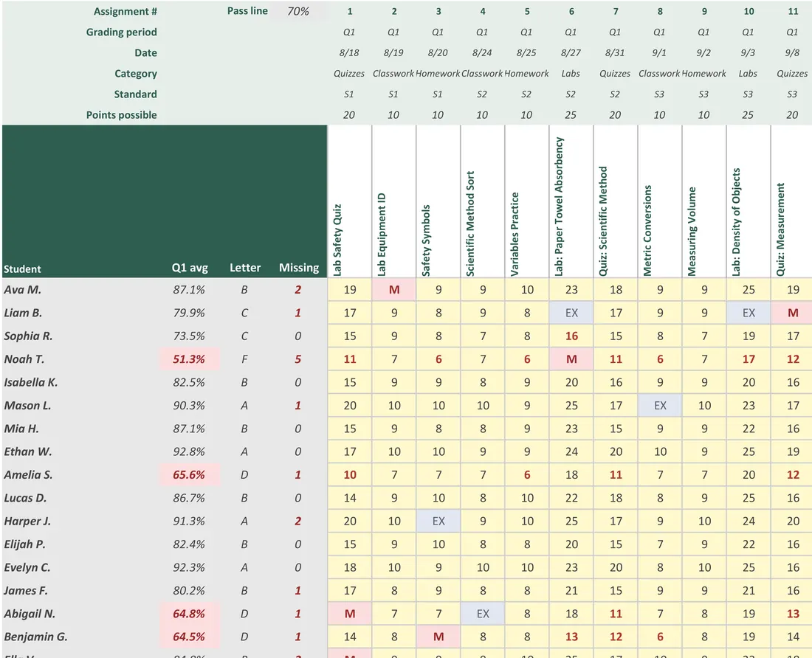Image resolution: width=812 pixels, height=658 pixels.
Task: Click Mason L.'s EX under Metric Conversions
Action: pyautogui.click(x=660, y=406)
